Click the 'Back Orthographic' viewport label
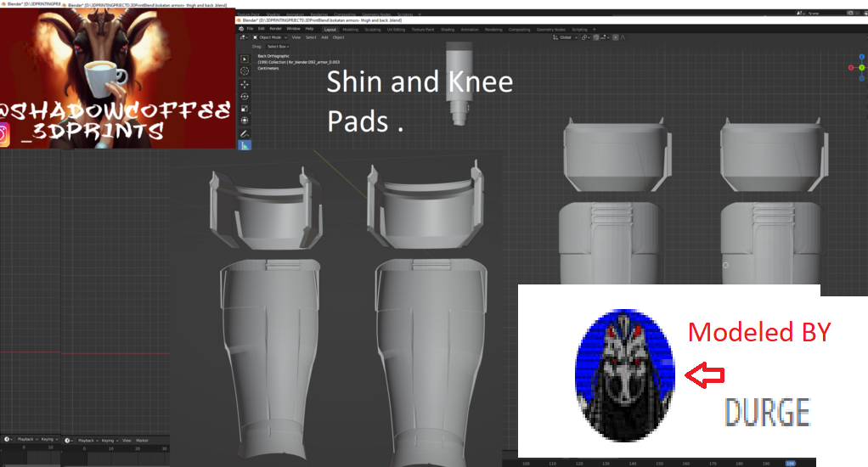This screenshot has width=868, height=467. coord(273,56)
